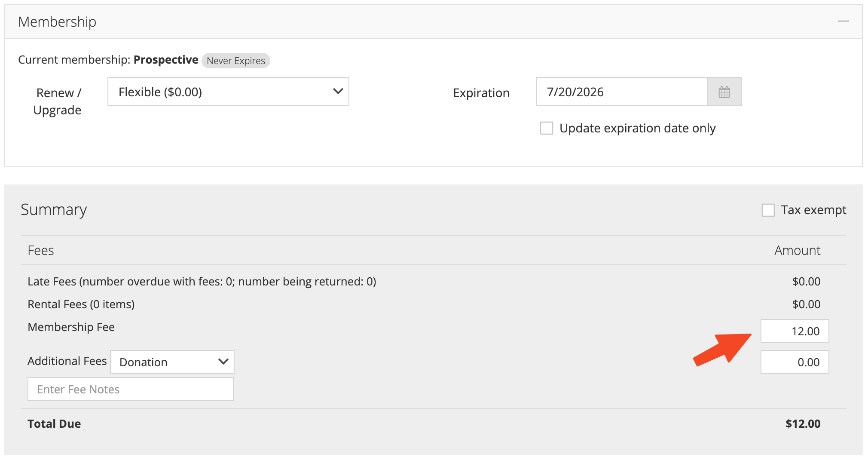The width and height of the screenshot is (868, 460).
Task: Collapse the Membership panel with minus icon
Action: click(x=843, y=21)
